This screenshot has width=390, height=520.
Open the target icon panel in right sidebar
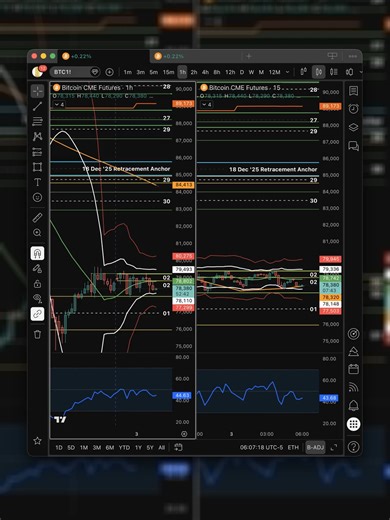[x=353, y=333]
